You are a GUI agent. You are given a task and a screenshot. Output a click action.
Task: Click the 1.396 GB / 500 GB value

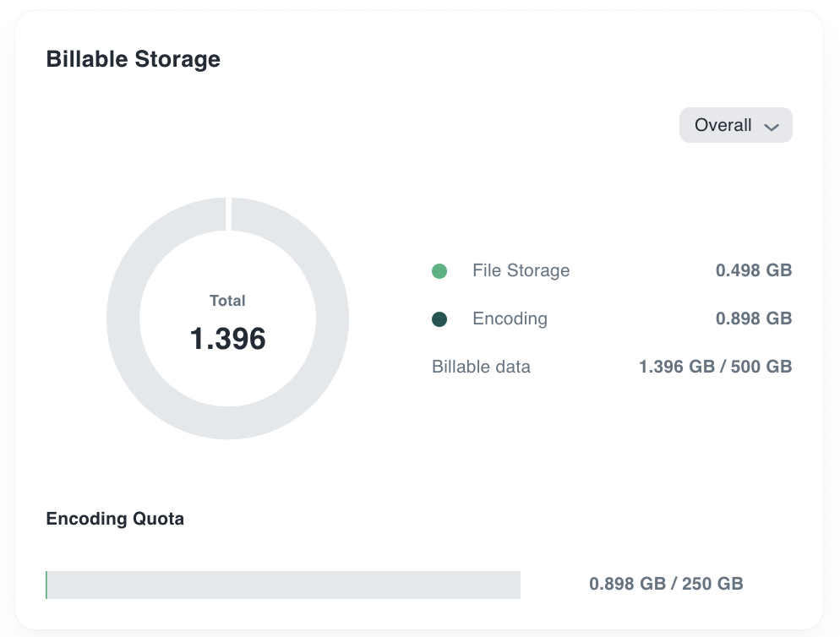[x=715, y=367]
